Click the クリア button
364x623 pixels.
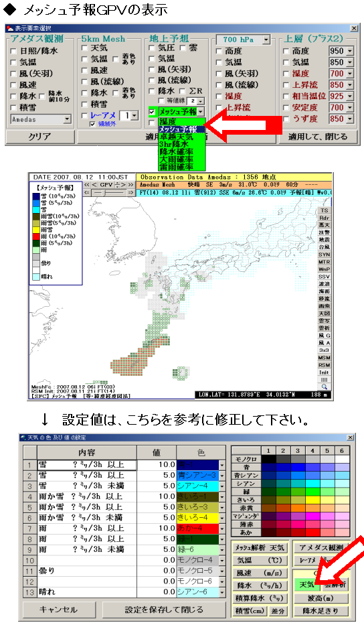[x=40, y=137]
